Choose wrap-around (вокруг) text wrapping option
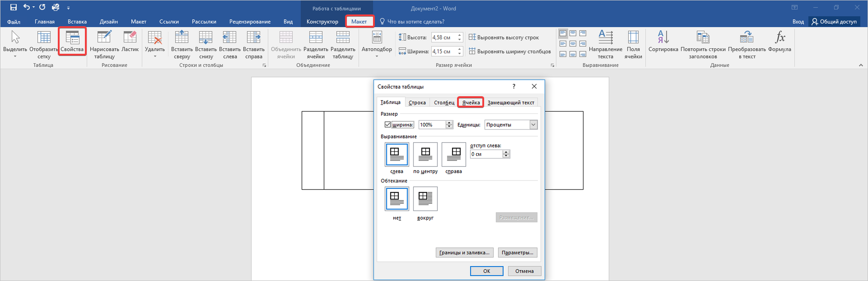 click(425, 199)
